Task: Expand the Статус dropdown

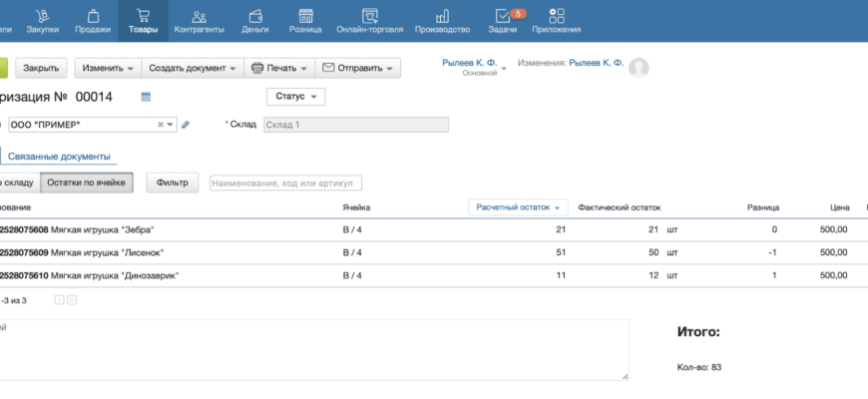Action: coord(295,97)
